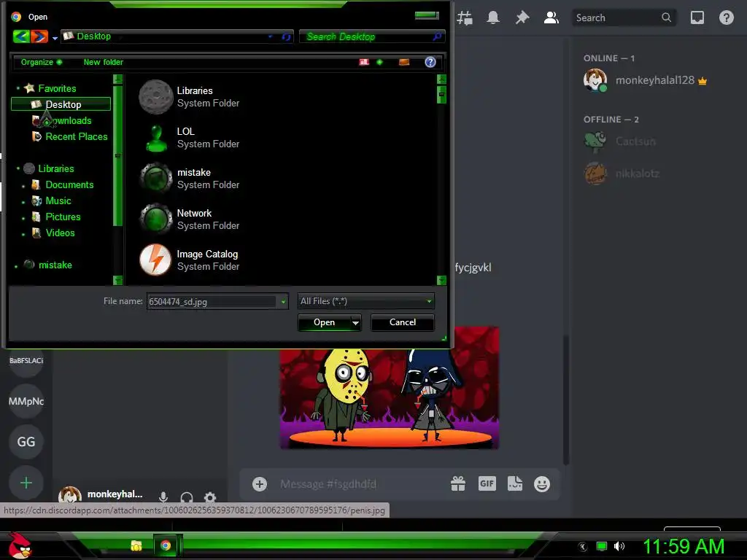The height and width of the screenshot is (560, 747).
Task: Select the GG server icon
Action: (26, 442)
